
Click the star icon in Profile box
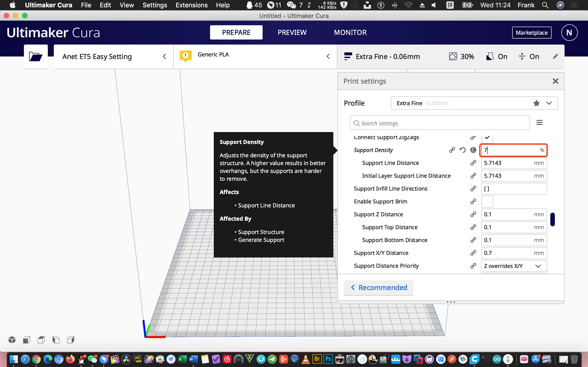pos(536,103)
